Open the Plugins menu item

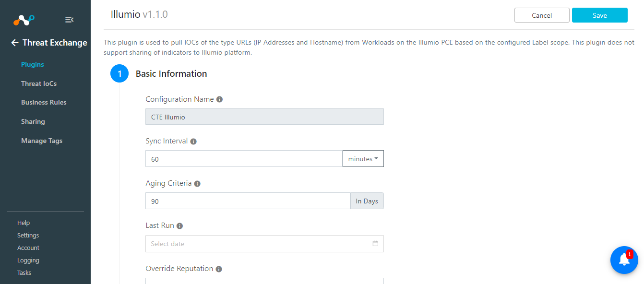point(33,64)
